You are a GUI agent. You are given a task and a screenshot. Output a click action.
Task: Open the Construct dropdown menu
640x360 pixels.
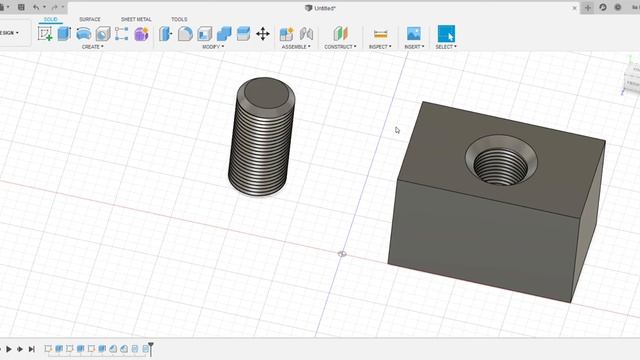point(340,47)
